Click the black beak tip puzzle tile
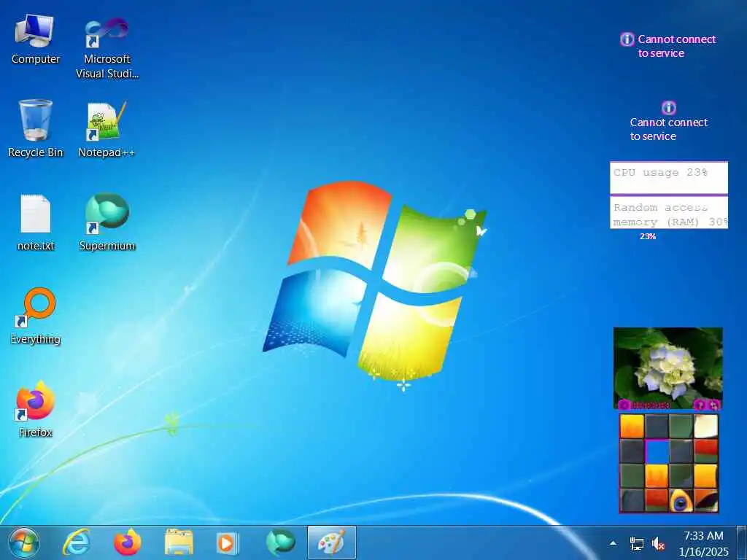Screen dimensions: 747x560 [705, 500]
